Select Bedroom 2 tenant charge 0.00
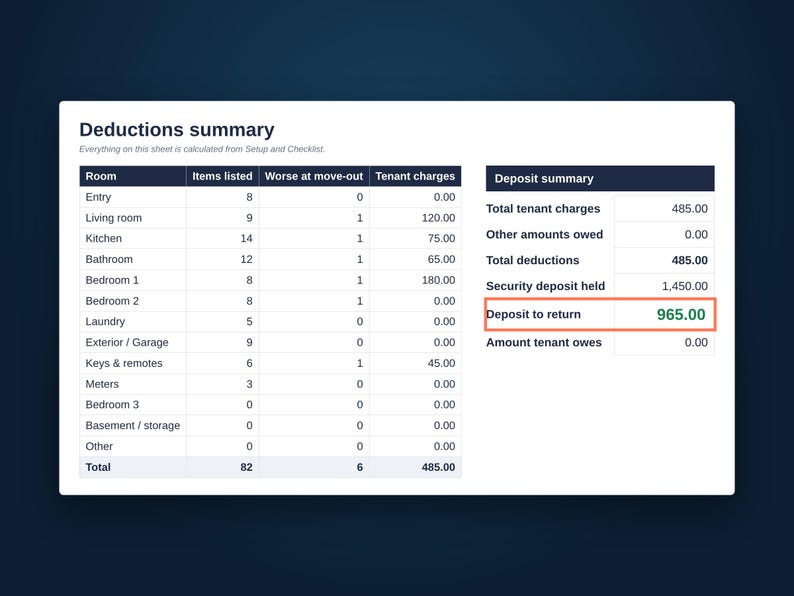This screenshot has width=794, height=596. point(445,301)
